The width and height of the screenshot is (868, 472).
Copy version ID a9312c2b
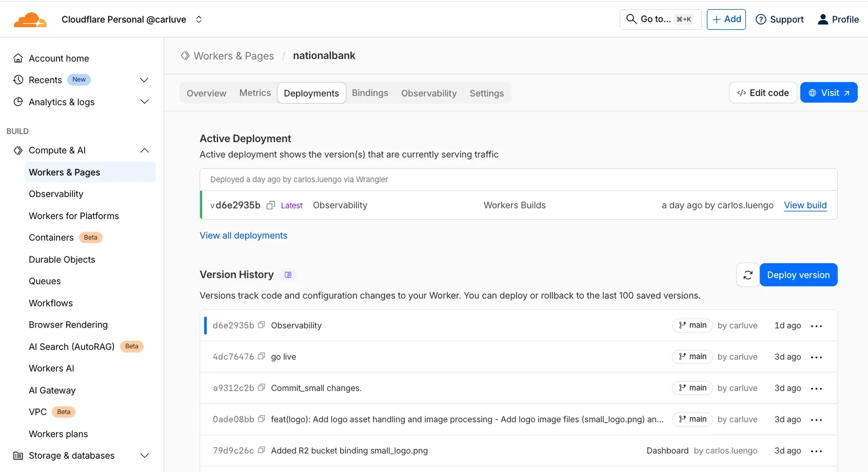coord(261,388)
